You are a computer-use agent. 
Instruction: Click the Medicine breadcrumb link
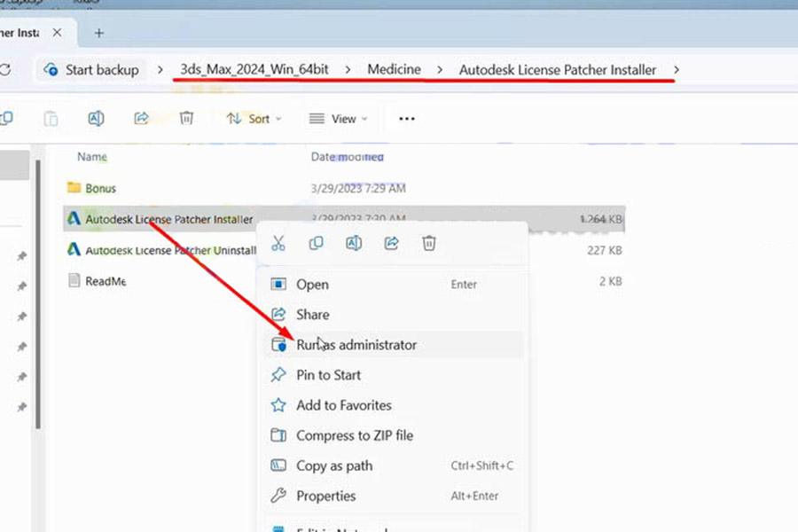(x=394, y=69)
